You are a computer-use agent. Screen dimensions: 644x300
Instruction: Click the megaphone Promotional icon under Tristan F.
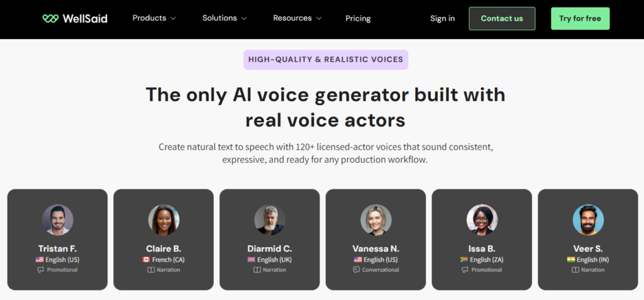[x=41, y=270]
